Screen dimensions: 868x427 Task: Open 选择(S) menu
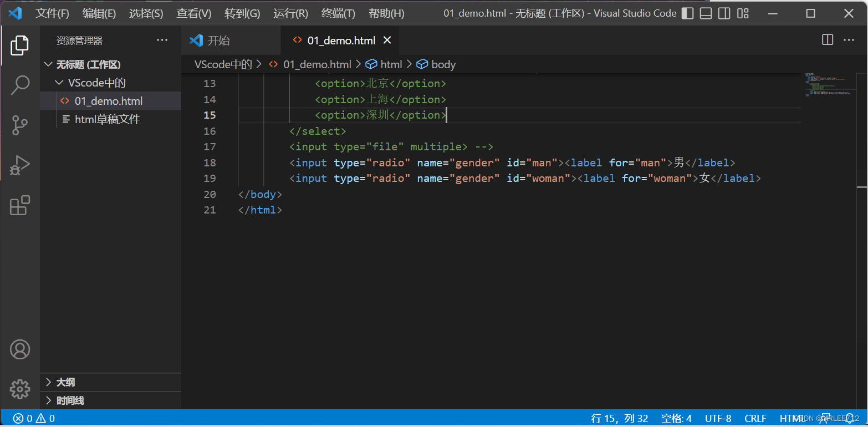[x=146, y=13]
